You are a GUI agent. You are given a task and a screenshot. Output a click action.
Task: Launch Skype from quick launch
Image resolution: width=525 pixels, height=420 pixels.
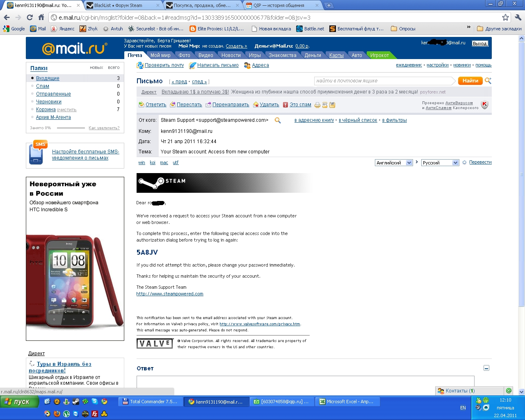95,402
